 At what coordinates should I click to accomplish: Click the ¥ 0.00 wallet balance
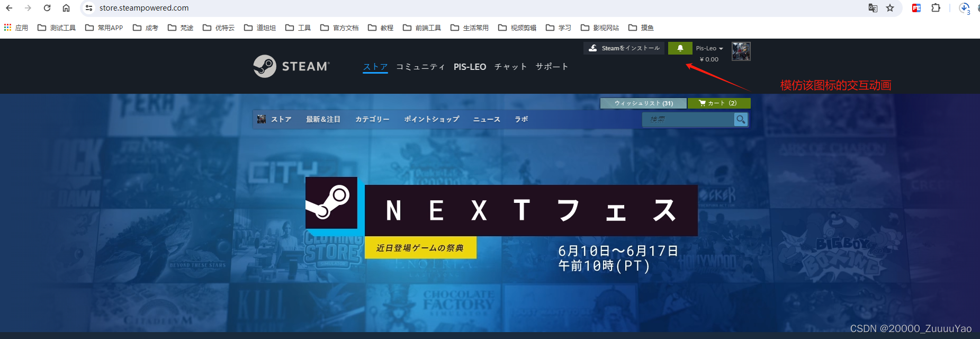click(x=709, y=59)
